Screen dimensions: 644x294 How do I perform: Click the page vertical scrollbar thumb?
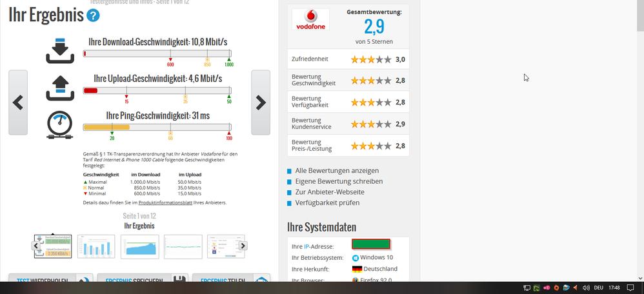(640, 15)
